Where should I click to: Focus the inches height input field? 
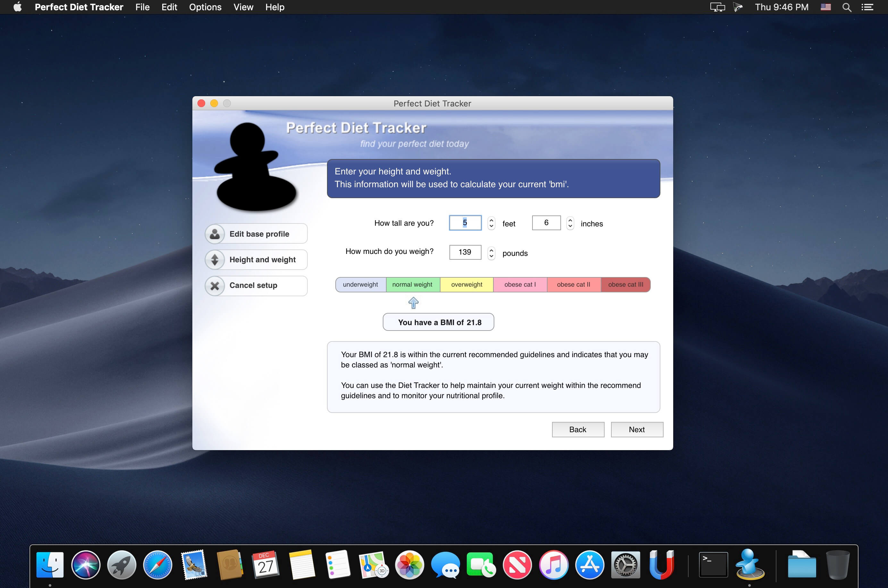tap(546, 223)
